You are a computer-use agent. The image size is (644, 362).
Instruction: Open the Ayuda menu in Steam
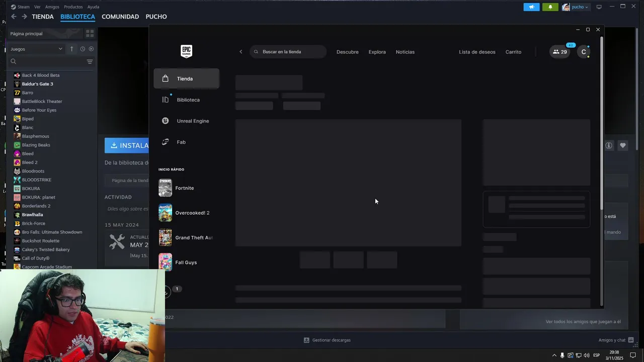[x=93, y=7]
